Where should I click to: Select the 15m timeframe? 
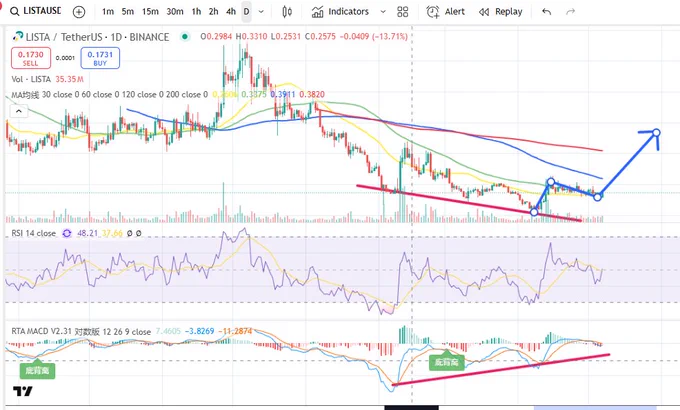click(x=150, y=12)
